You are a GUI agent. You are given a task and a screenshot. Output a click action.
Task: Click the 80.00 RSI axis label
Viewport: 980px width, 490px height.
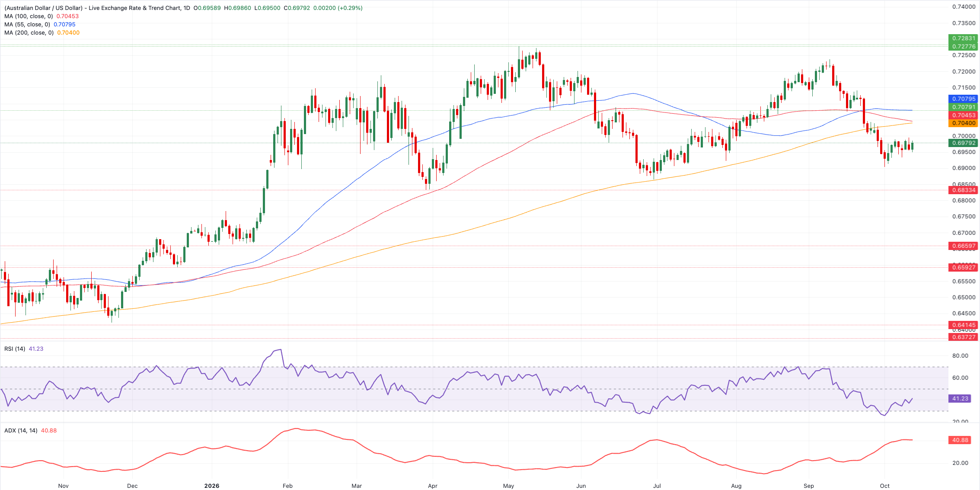[960, 356]
